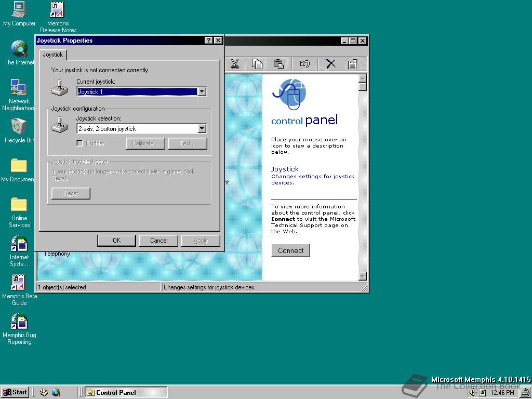
Task: Click the OK button
Action: coord(116,241)
